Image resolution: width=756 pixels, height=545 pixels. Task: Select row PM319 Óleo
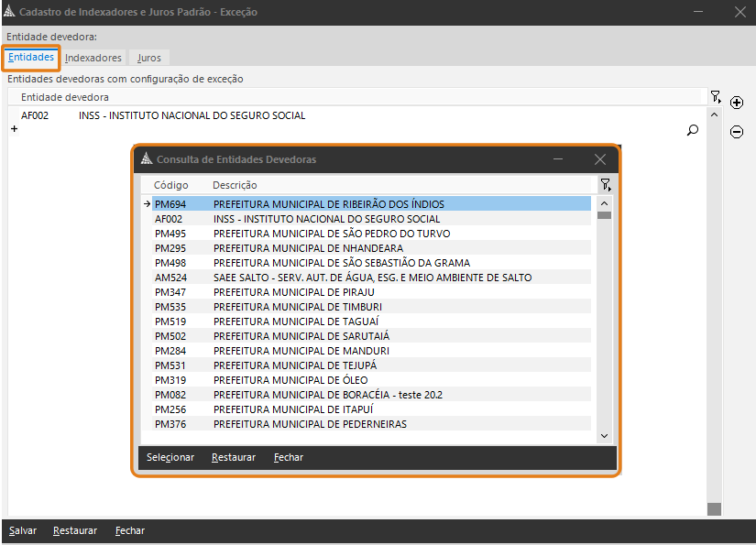[371, 380]
